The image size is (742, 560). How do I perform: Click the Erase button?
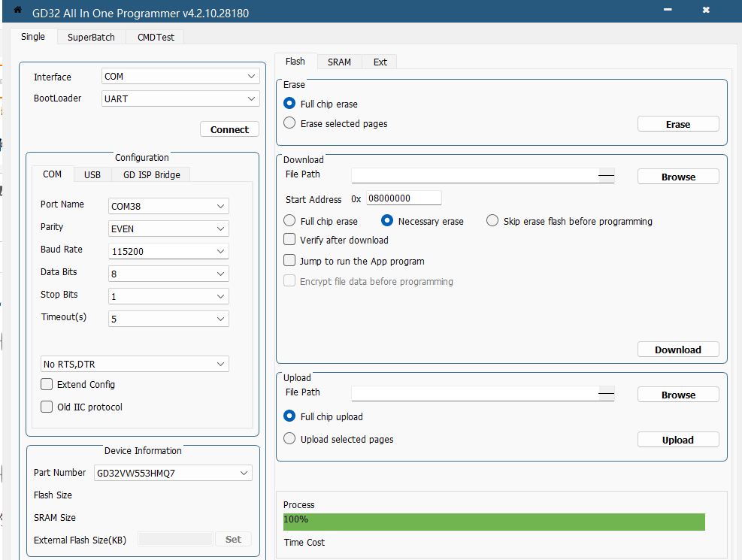(678, 124)
